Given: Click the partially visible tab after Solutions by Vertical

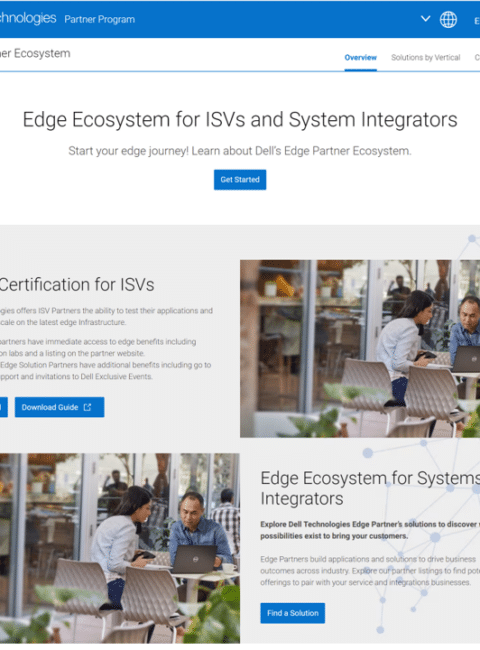Looking at the screenshot, I should pyautogui.click(x=477, y=58).
